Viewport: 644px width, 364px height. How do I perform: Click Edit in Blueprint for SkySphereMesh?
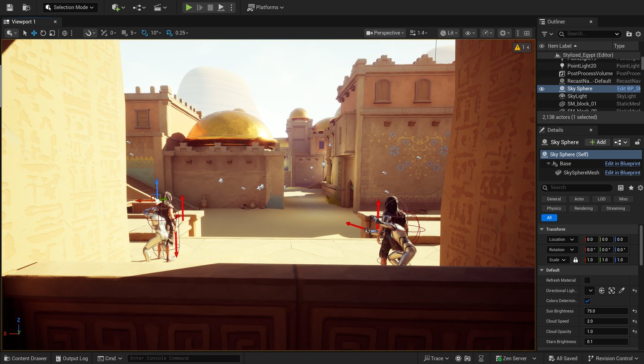coord(623,173)
